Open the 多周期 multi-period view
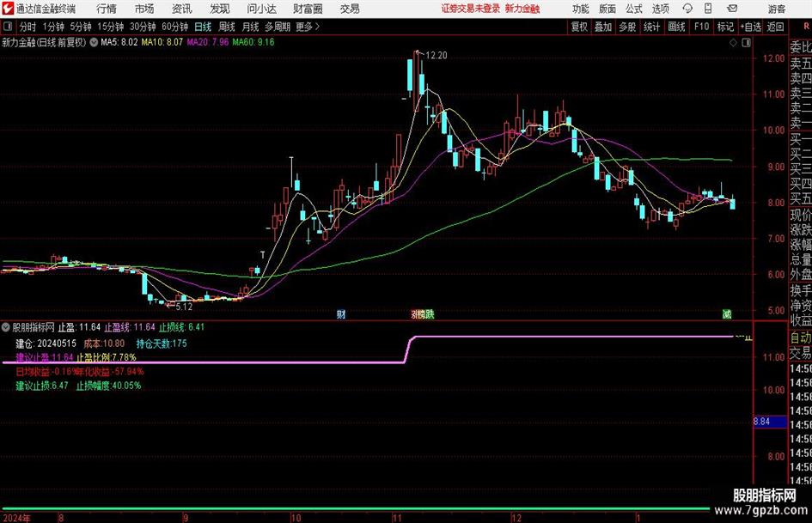This screenshot has width=812, height=523. pyautogui.click(x=278, y=27)
